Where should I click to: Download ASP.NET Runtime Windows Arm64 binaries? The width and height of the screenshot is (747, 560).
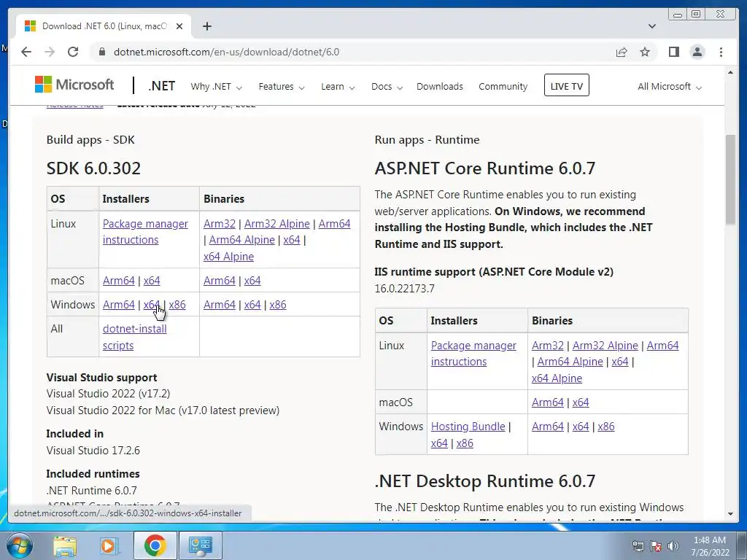[547, 427]
